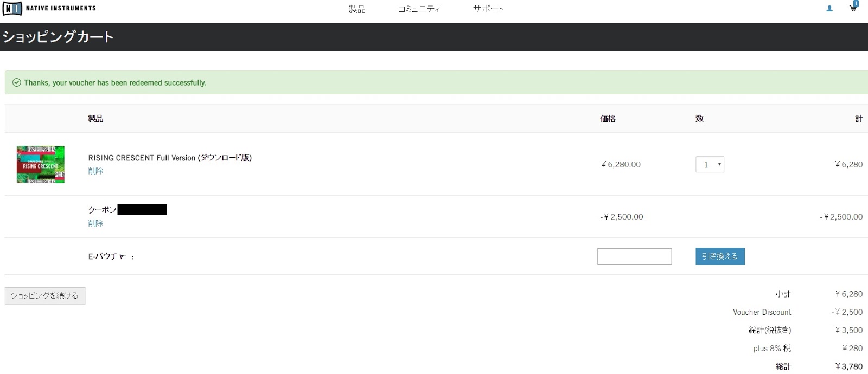Open the shopping cart icon

coord(853,7)
